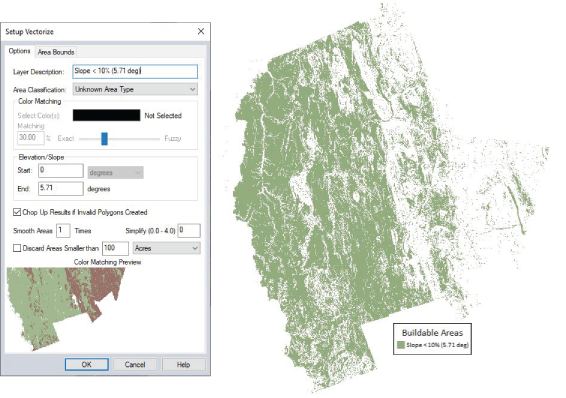566x398 pixels.
Task: Open the Acres units dropdown
Action: [166, 248]
